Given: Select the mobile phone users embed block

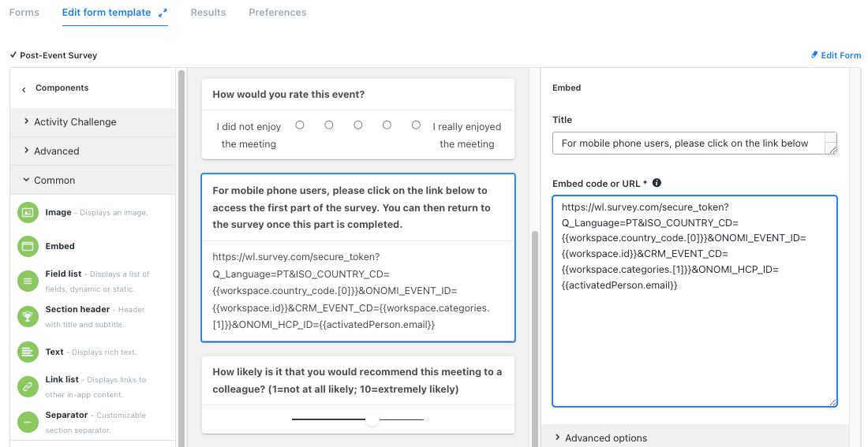Looking at the screenshot, I should click(x=358, y=258).
